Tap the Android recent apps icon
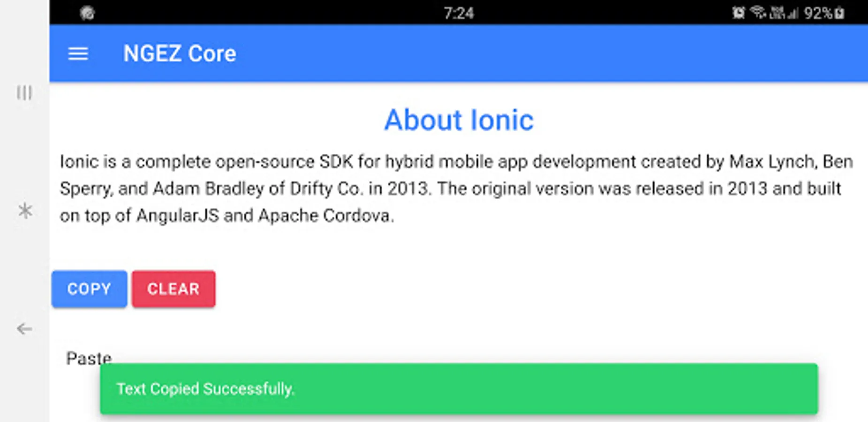This screenshot has height=422, width=868. tap(24, 93)
